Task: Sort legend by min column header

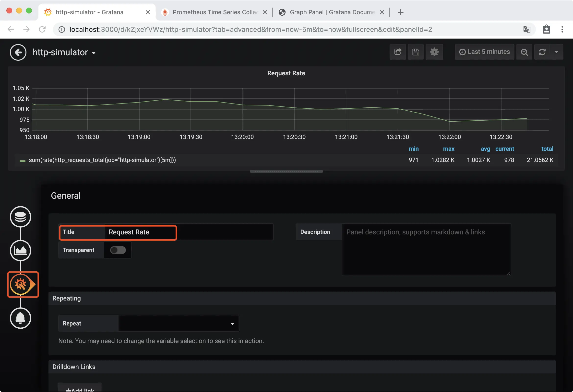Action: point(414,149)
